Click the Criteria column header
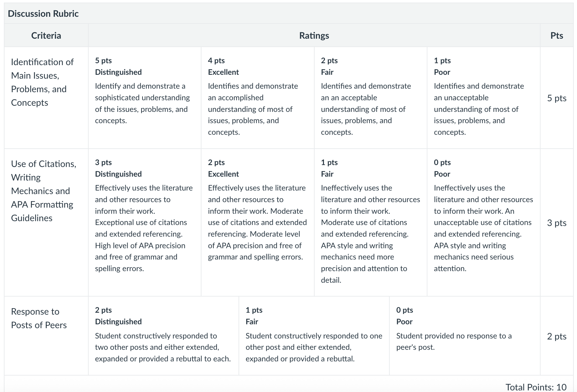The image size is (577, 392). 46,35
